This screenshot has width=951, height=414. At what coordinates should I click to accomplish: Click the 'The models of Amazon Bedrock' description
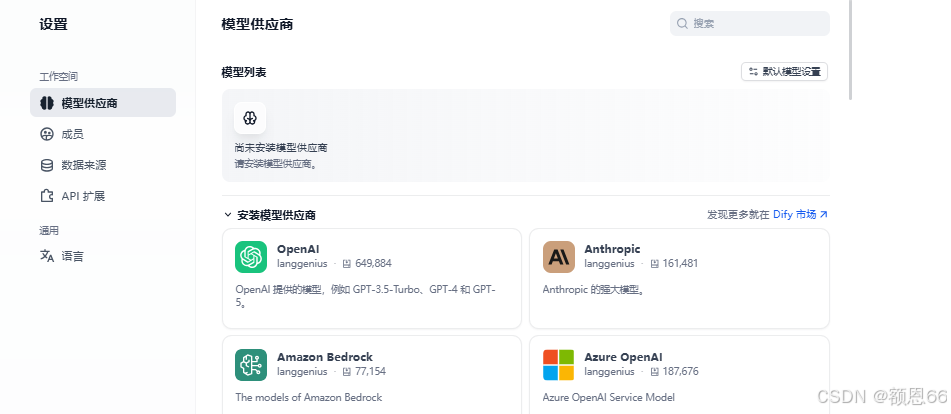(x=309, y=398)
